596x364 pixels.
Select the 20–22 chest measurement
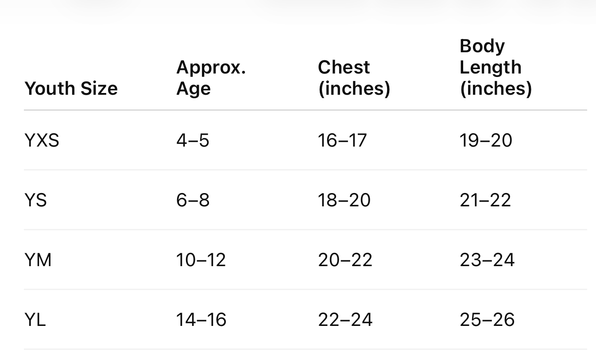(x=345, y=260)
